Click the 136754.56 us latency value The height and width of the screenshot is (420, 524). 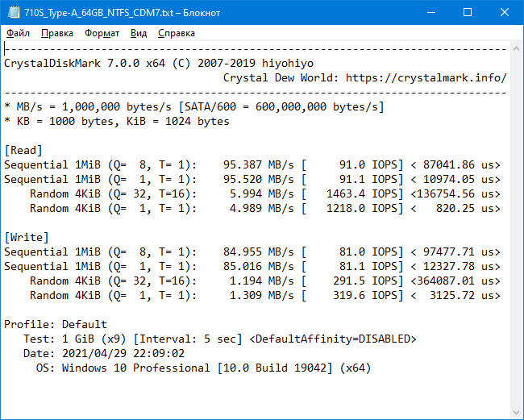tap(455, 193)
